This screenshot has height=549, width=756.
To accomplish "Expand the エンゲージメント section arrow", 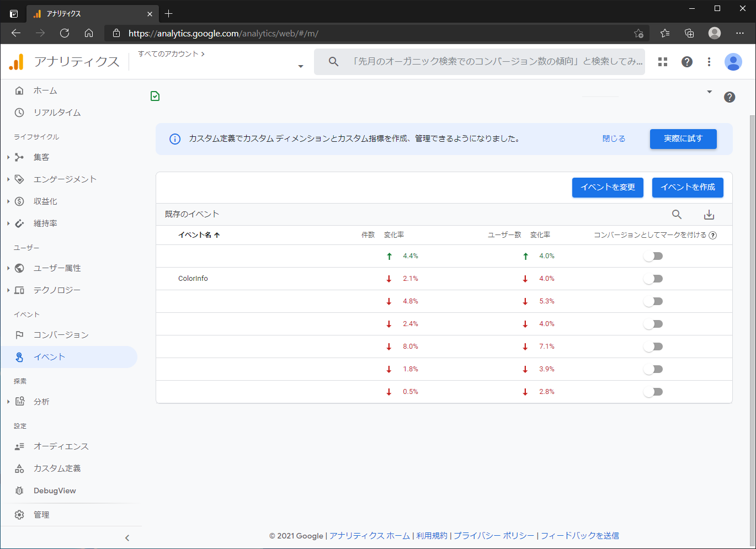I will [x=8, y=179].
